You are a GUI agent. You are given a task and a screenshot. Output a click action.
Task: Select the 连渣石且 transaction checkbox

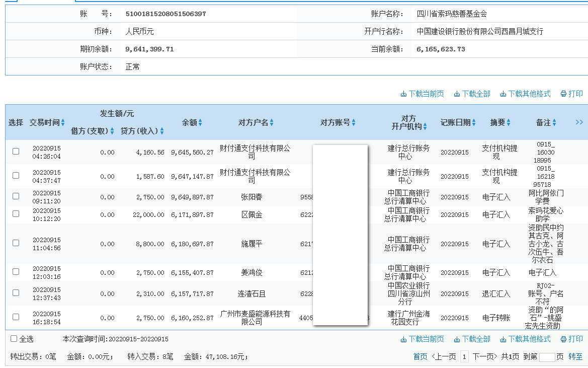click(x=16, y=293)
